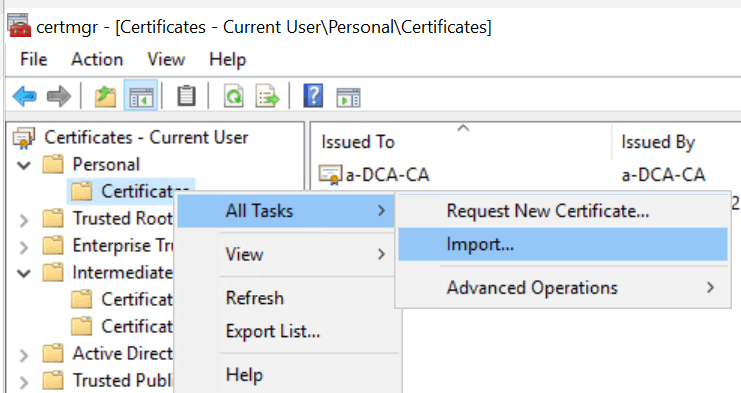Click the green Refresh toolbar icon
741x393 pixels.
coord(233,96)
